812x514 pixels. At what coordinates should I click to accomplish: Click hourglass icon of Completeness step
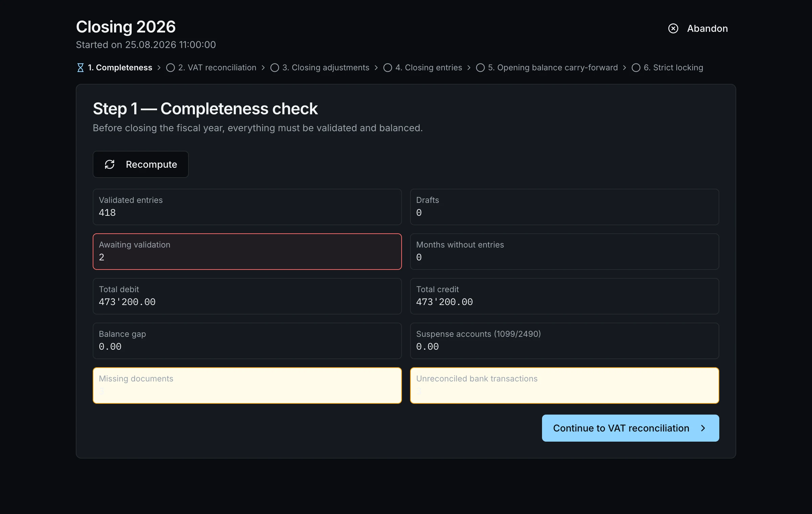click(x=80, y=68)
